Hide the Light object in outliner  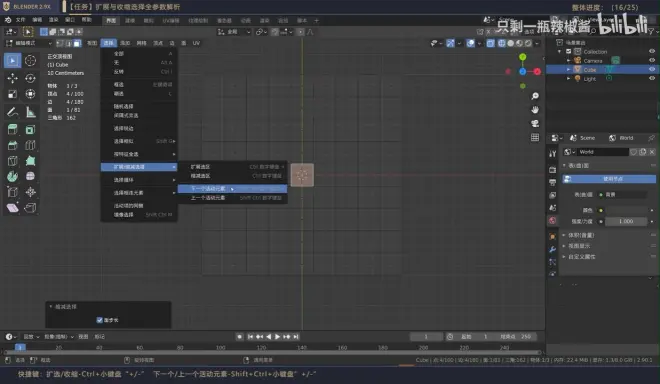[x=652, y=78]
